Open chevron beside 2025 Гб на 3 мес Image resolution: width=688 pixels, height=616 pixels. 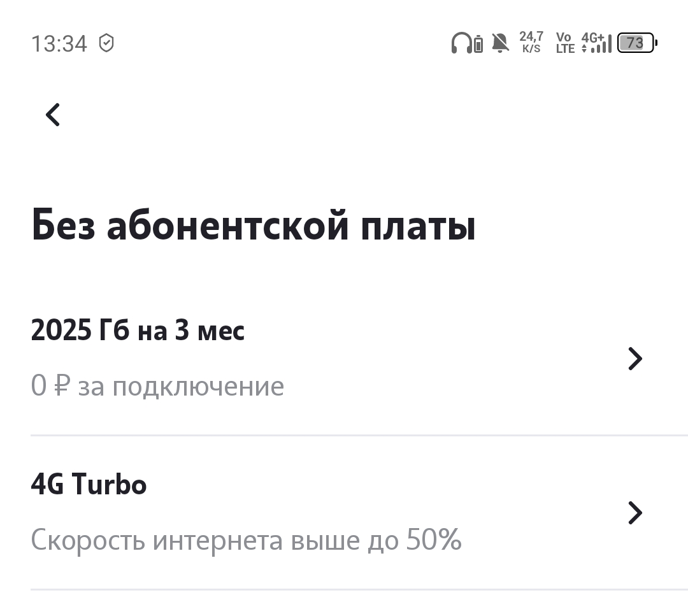(635, 359)
